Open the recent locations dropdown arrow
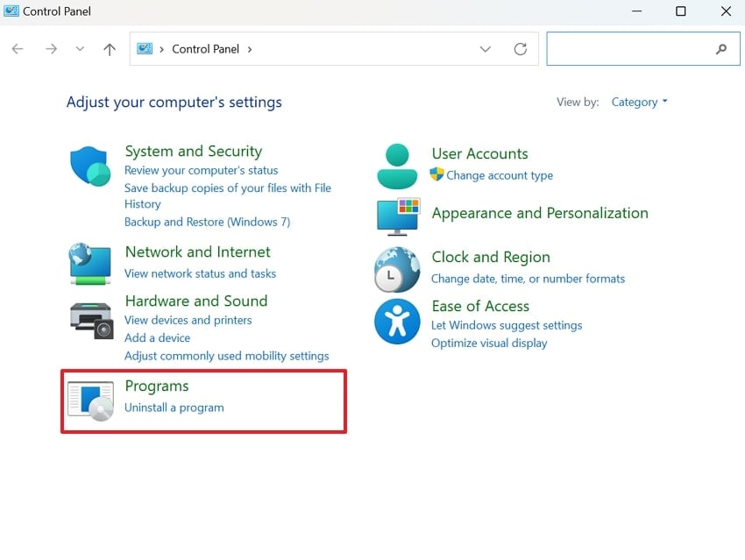The image size is (745, 560). pyautogui.click(x=80, y=48)
